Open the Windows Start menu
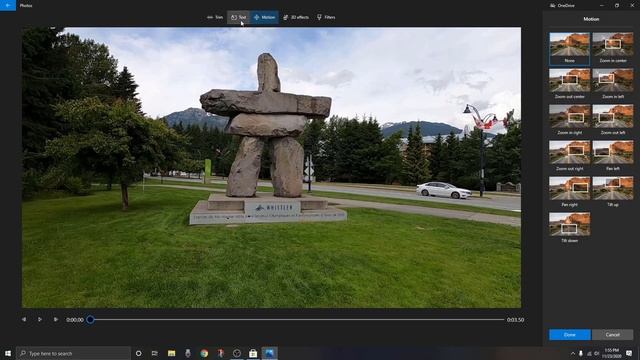640x360 pixels. [x=8, y=353]
